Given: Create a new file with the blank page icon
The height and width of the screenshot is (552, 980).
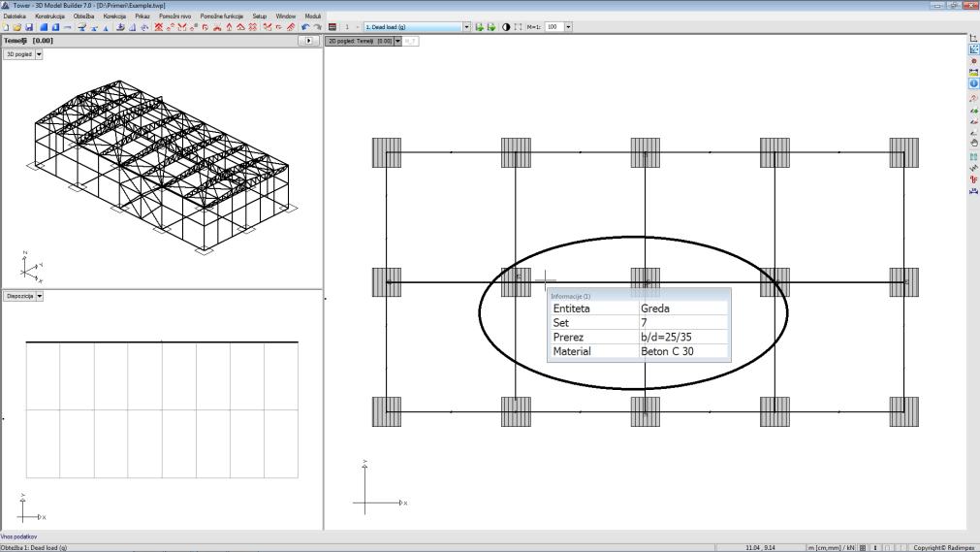Looking at the screenshot, I should coord(6,27).
